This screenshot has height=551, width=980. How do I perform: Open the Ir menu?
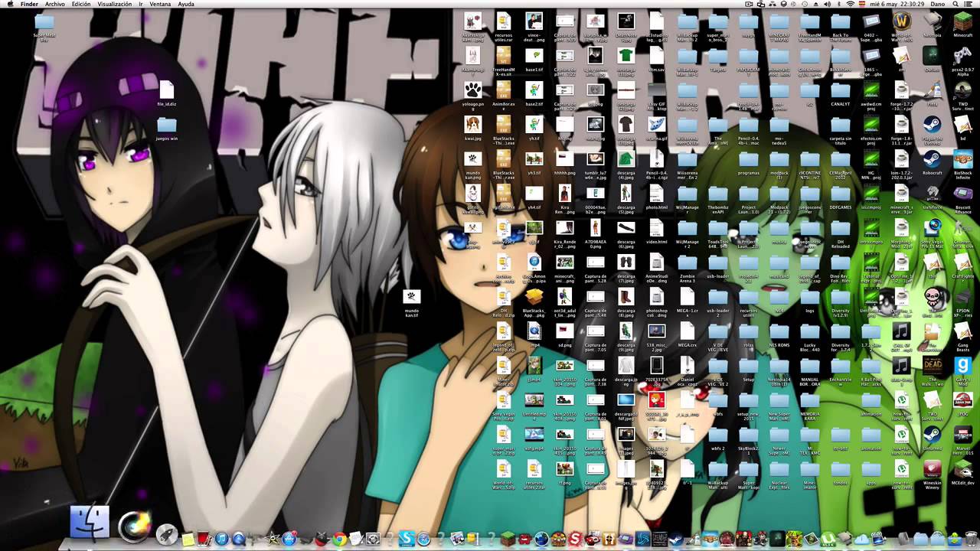(x=141, y=5)
